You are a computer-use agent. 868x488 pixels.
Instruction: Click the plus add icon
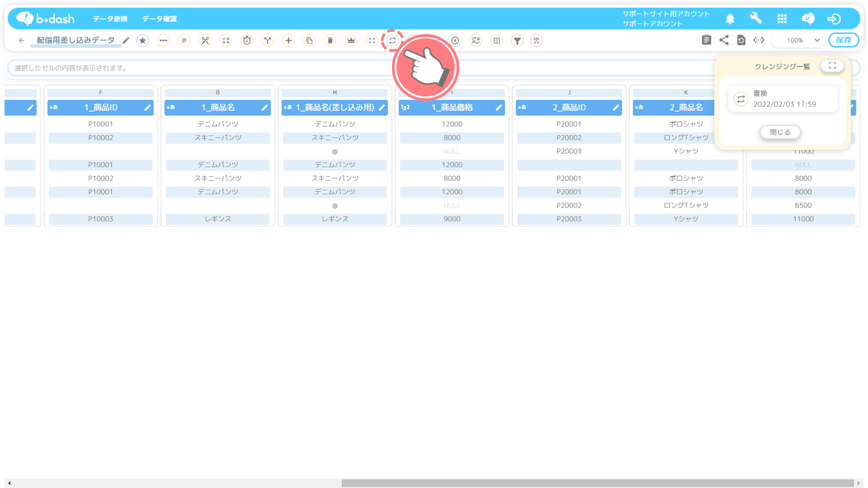[288, 40]
